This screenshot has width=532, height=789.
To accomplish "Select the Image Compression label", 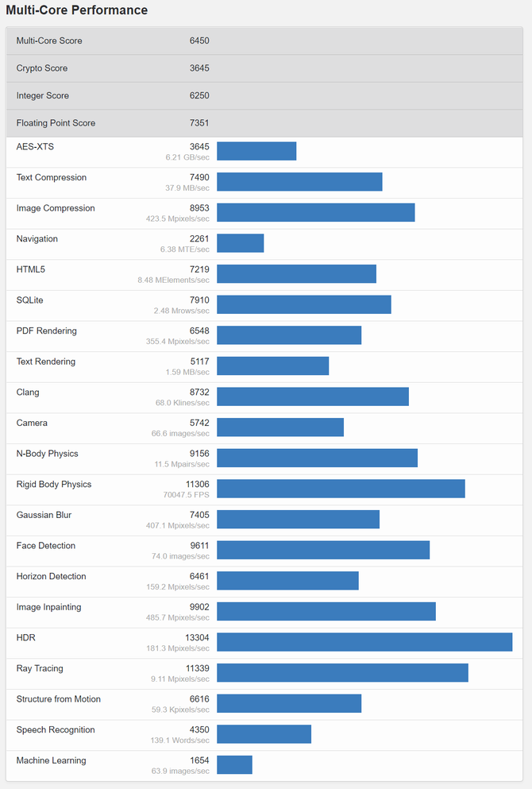I will pyautogui.click(x=56, y=208).
